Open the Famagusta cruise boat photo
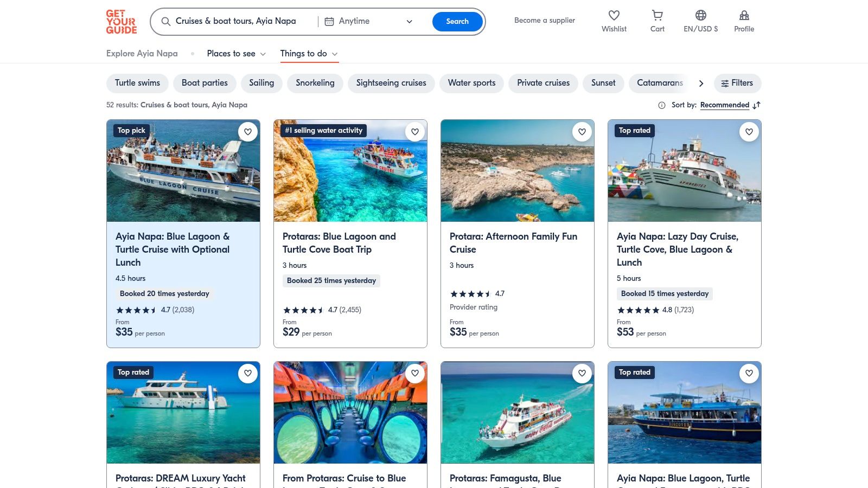This screenshot has height=488, width=868. point(518,413)
